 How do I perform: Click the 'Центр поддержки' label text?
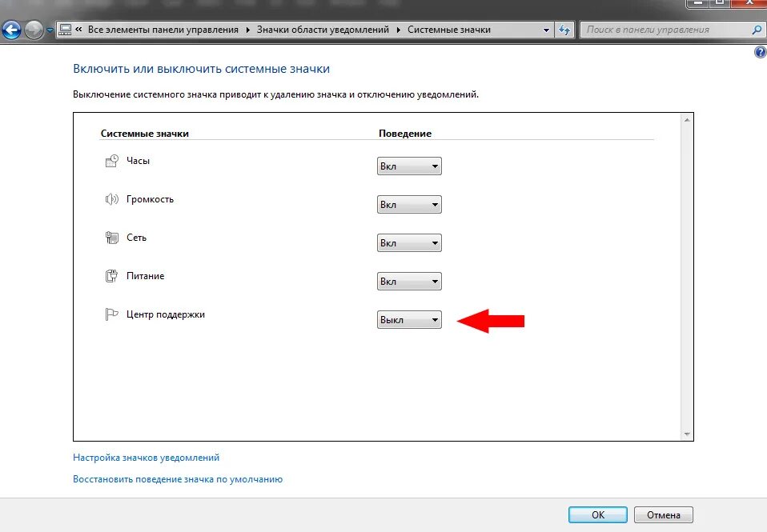(x=166, y=314)
